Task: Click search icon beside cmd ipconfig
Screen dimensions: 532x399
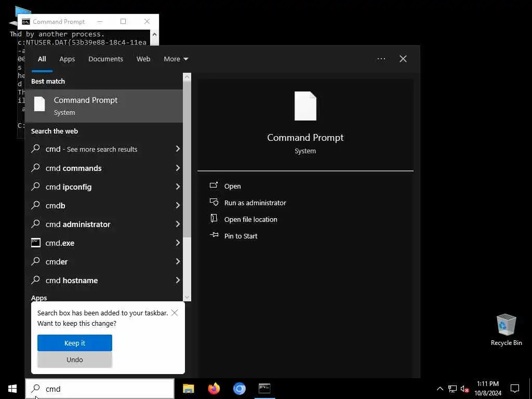Action: pos(35,187)
